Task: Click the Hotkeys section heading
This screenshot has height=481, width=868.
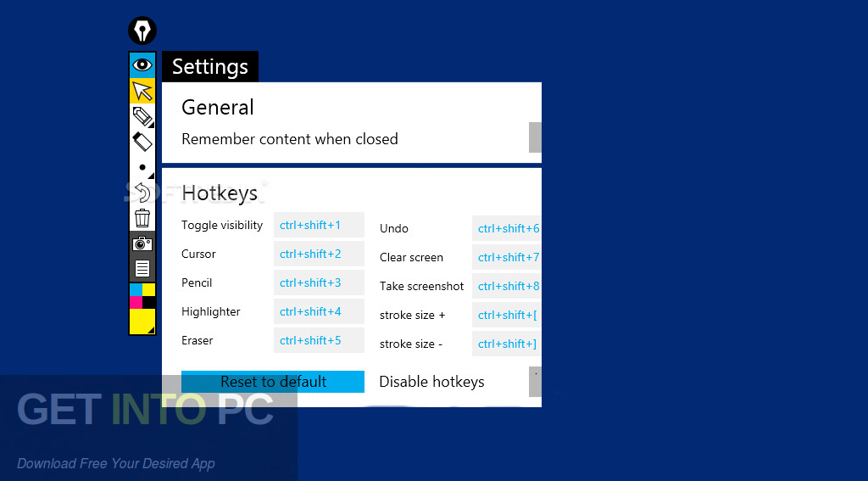Action: (220, 193)
